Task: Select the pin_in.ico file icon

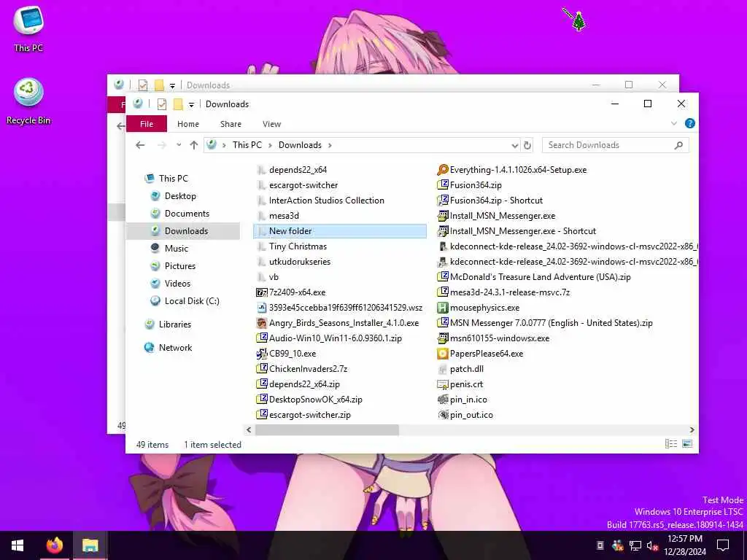Action: click(443, 400)
